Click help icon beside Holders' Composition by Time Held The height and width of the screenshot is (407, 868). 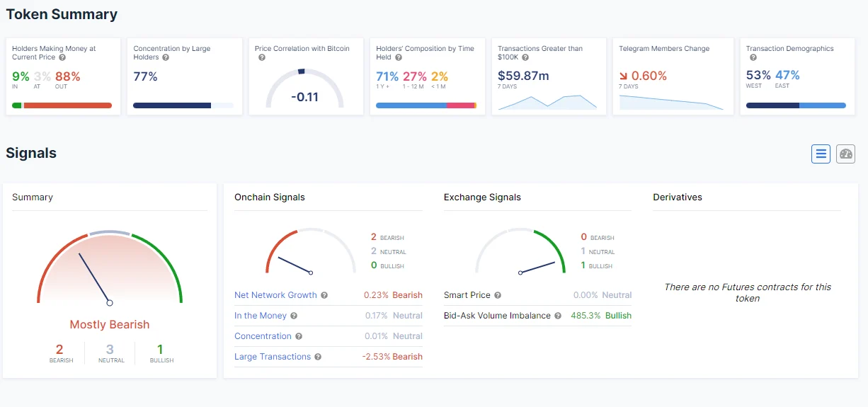pyautogui.click(x=399, y=57)
